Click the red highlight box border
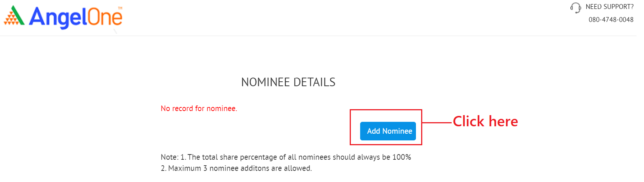The image size is (644, 182). 386,110
